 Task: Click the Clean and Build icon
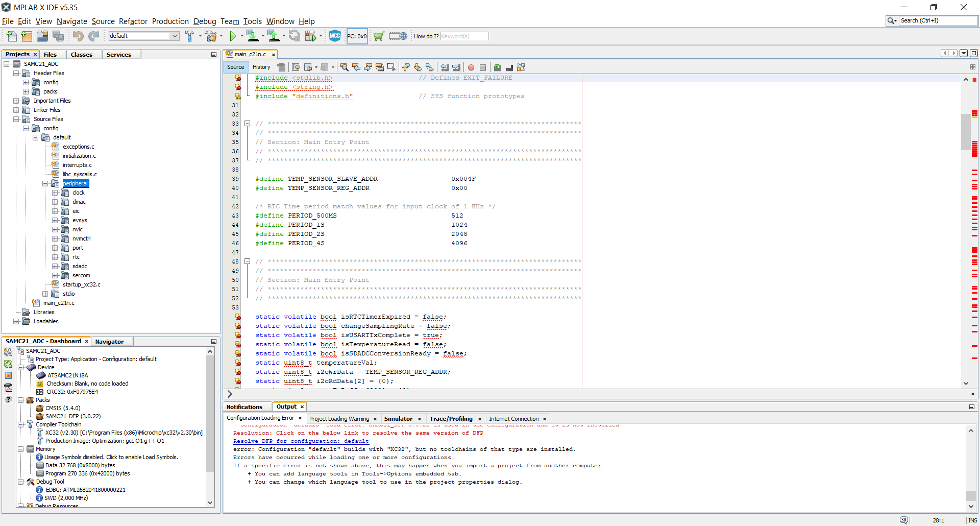(210, 36)
